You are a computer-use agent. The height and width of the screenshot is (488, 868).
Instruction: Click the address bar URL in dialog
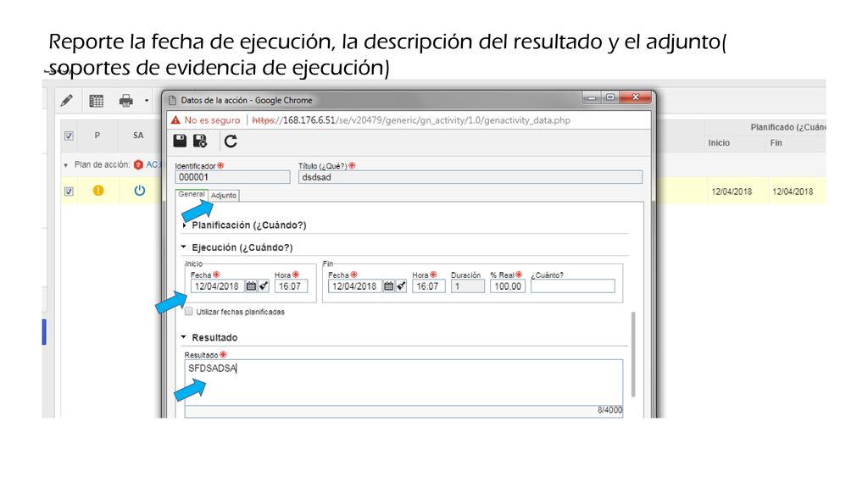[x=411, y=120]
